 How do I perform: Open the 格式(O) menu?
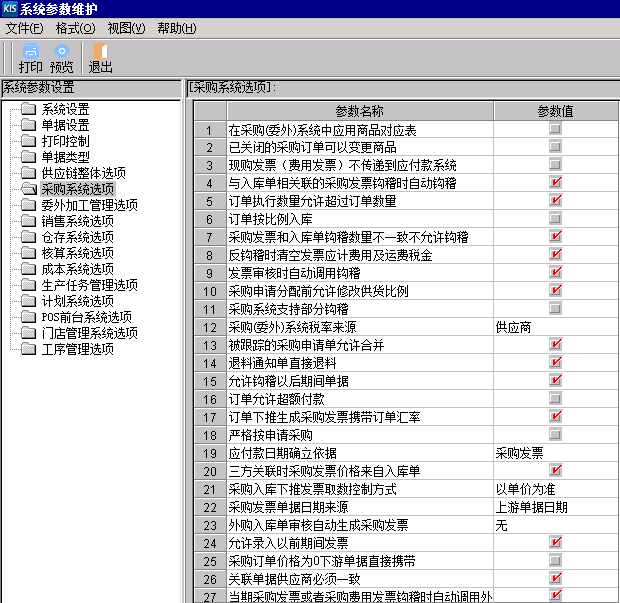tap(76, 28)
